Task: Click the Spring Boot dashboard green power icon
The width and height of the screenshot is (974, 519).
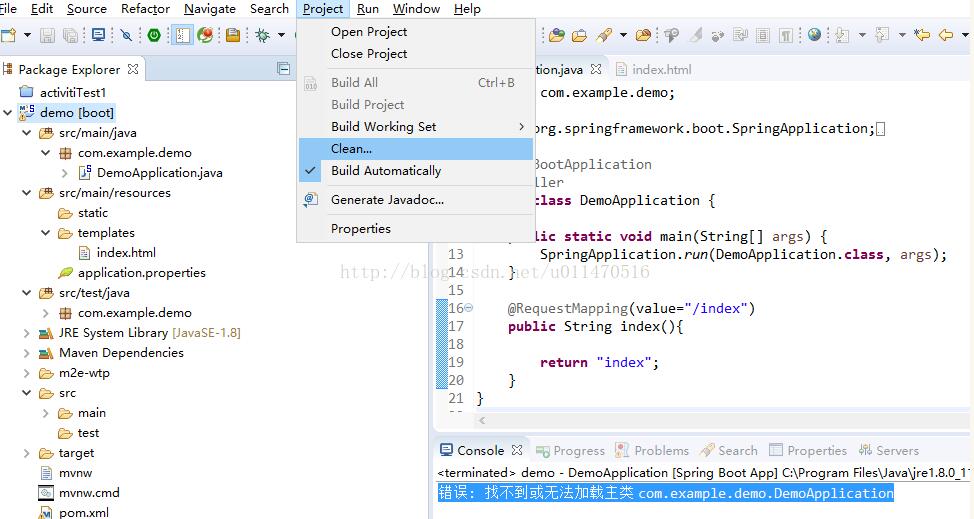Action: point(154,35)
